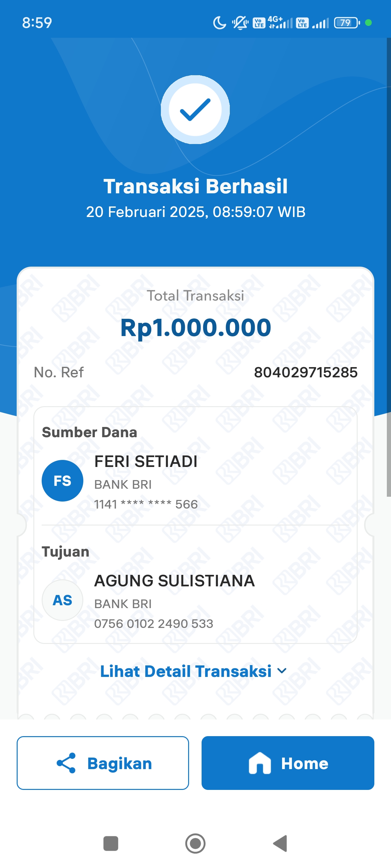Tap the house icon on Home button

pos(260,763)
